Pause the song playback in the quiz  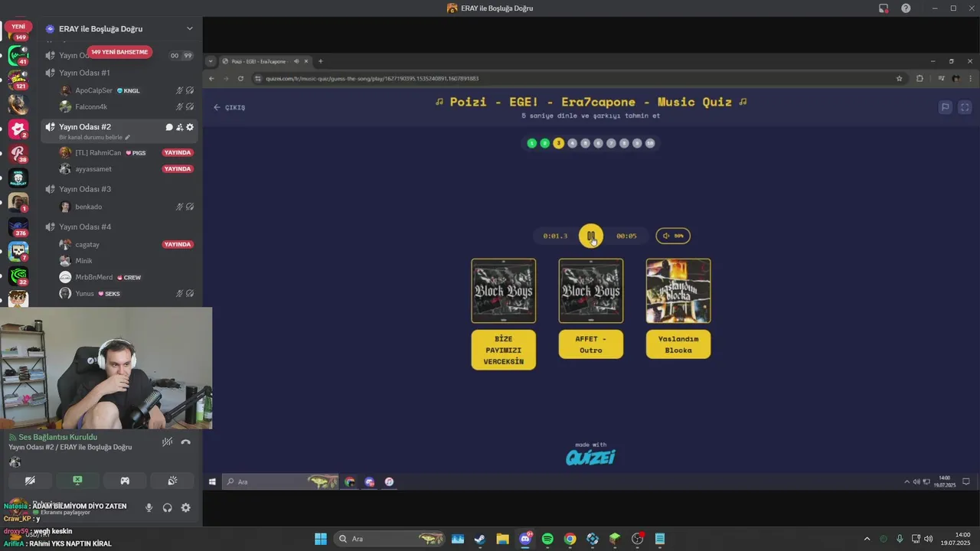[590, 236]
